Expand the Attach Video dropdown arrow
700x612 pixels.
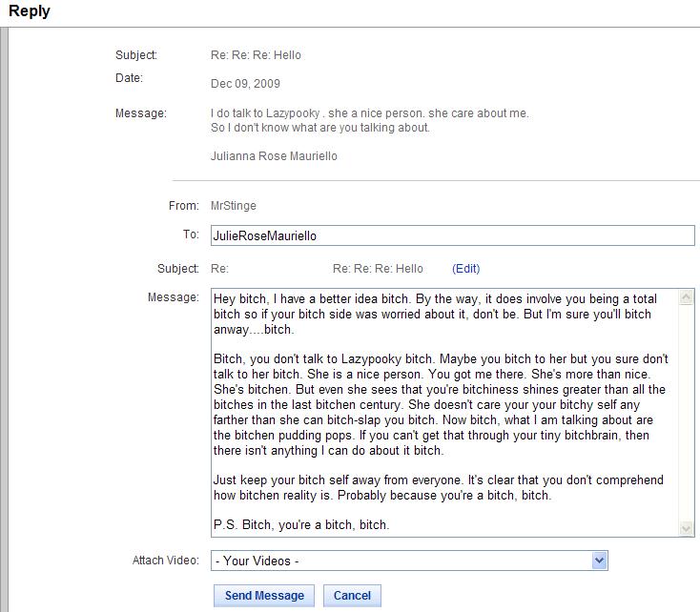pos(599,561)
